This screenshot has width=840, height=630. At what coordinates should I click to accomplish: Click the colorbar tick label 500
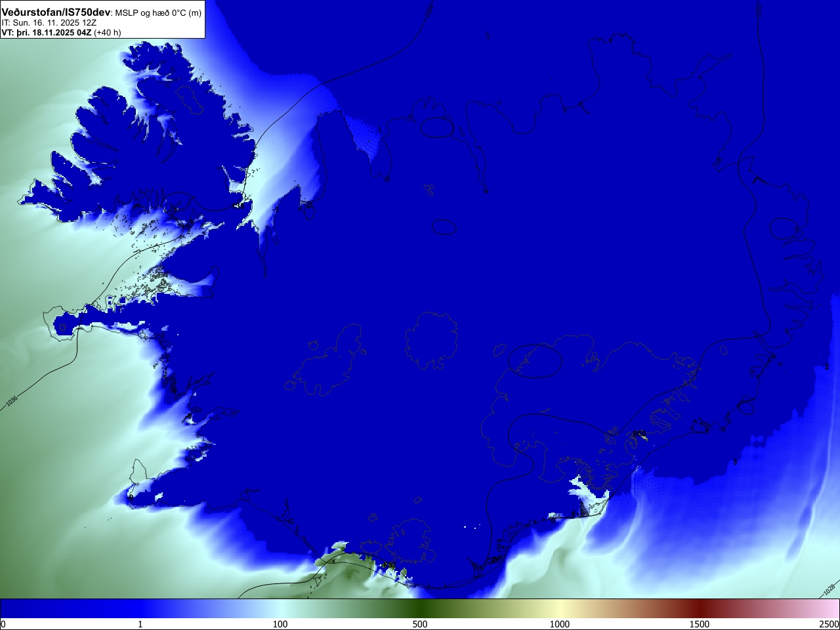(x=420, y=624)
